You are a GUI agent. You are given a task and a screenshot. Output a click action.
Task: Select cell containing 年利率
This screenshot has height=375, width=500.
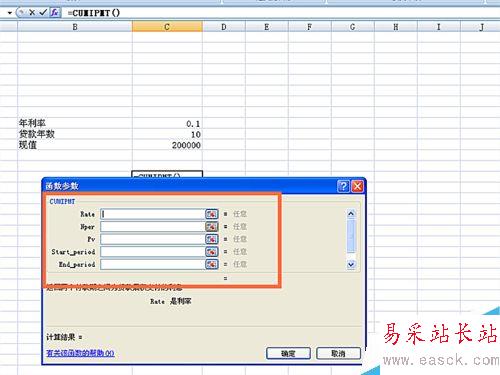tap(75, 123)
